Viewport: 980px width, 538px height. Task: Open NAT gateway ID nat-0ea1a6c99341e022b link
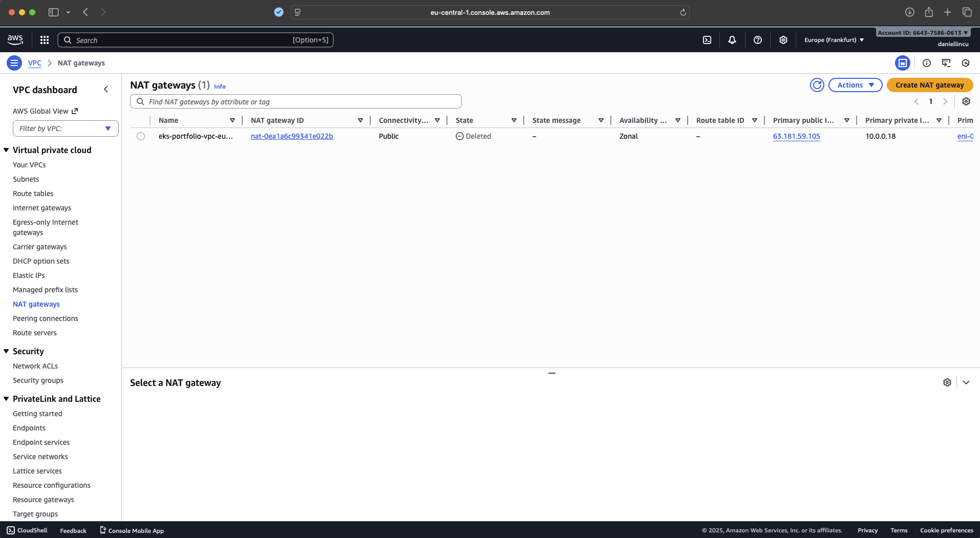pyautogui.click(x=292, y=136)
